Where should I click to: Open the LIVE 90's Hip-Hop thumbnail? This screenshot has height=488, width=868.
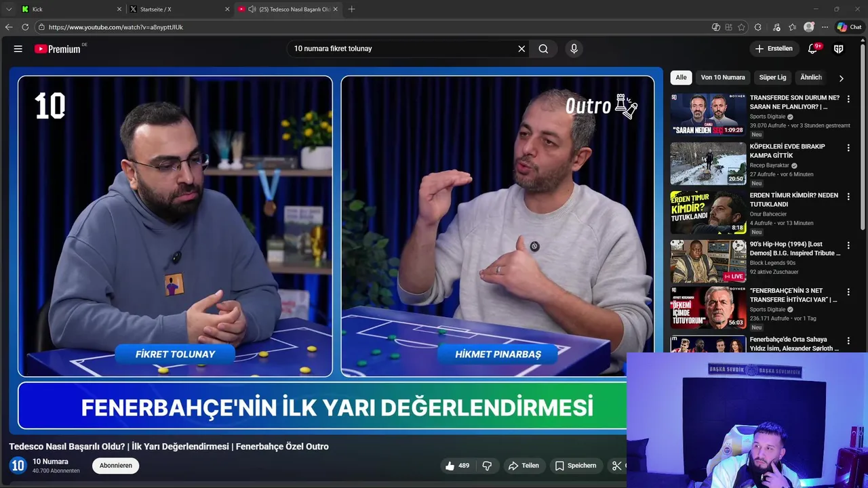point(708,261)
